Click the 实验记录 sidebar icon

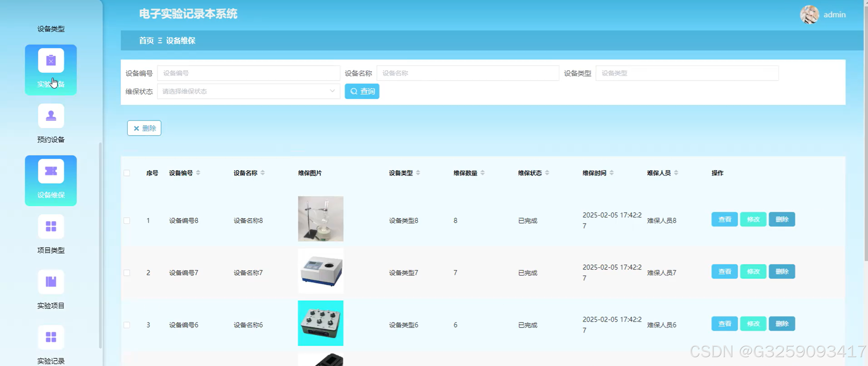[x=51, y=337]
